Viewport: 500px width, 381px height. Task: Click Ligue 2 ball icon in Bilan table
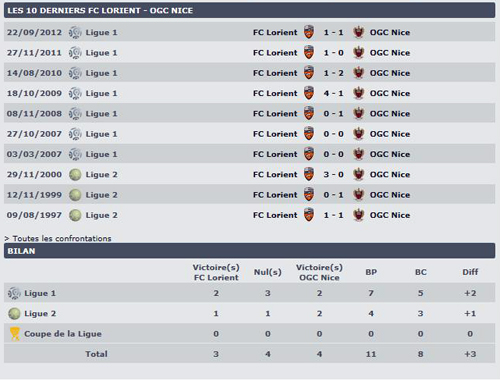click(14, 314)
